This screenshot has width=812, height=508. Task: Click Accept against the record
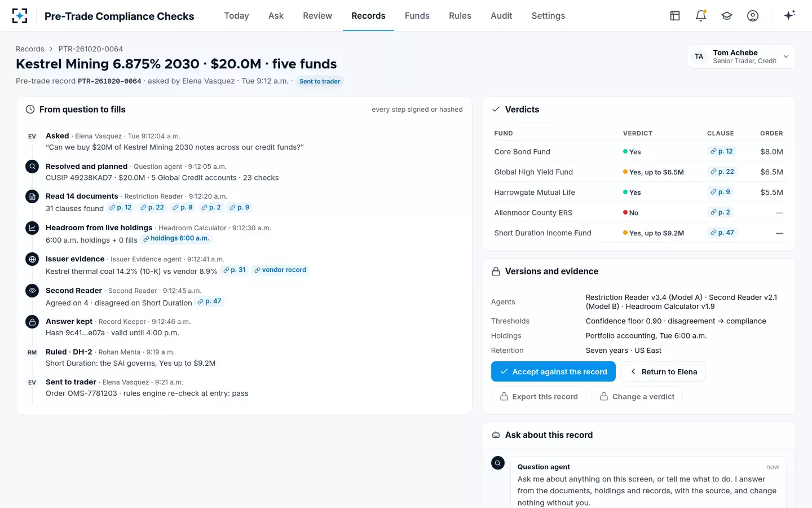(x=553, y=372)
